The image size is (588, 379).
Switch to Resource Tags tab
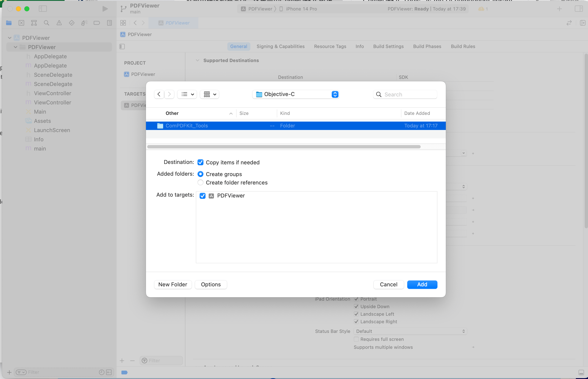click(x=330, y=47)
